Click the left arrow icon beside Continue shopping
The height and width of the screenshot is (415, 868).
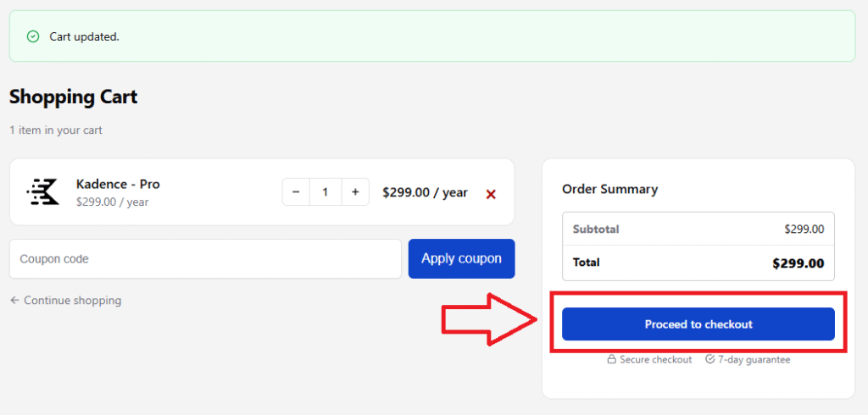[15, 301]
